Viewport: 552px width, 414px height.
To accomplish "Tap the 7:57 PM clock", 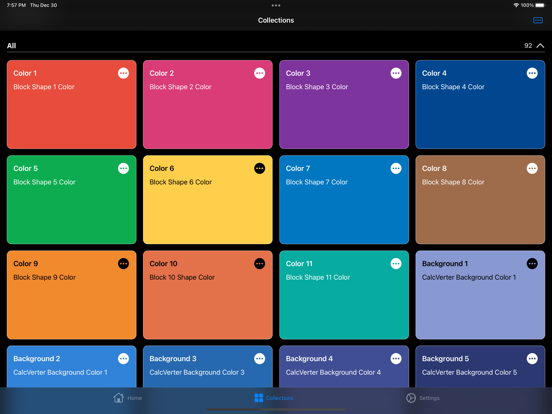I will pos(16,5).
